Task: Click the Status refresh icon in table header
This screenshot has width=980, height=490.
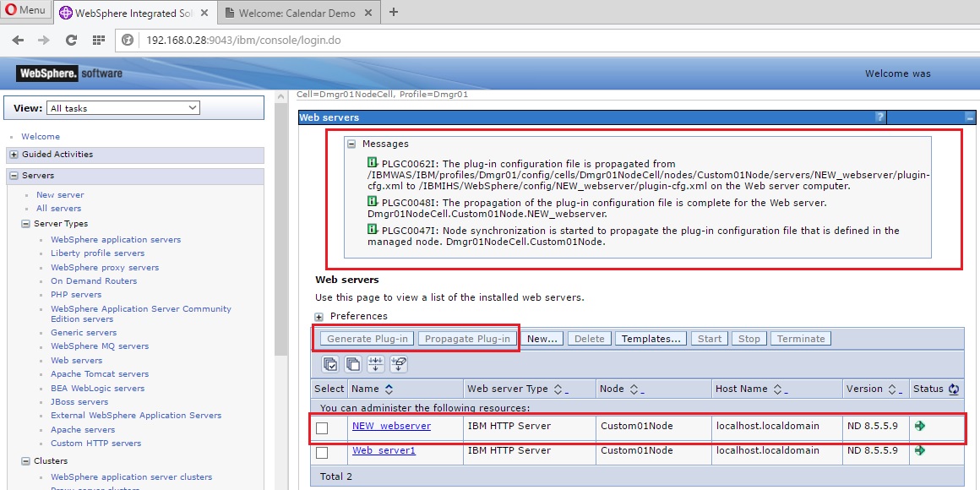Action: coord(954,388)
